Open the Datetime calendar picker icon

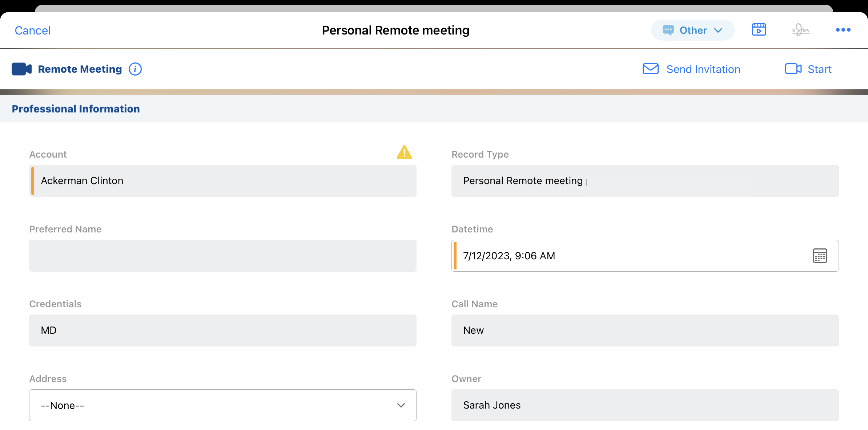point(820,256)
